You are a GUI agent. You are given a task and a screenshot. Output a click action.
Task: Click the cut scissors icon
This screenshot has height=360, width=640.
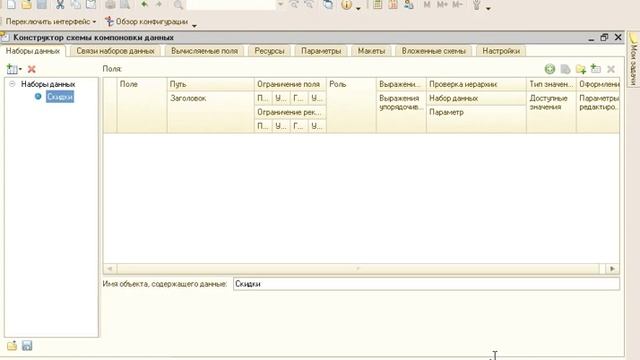pyautogui.click(x=60, y=4)
